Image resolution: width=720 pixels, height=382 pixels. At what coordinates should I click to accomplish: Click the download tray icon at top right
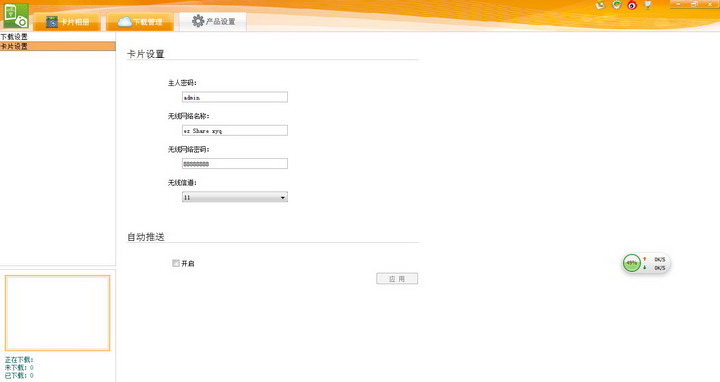point(601,6)
